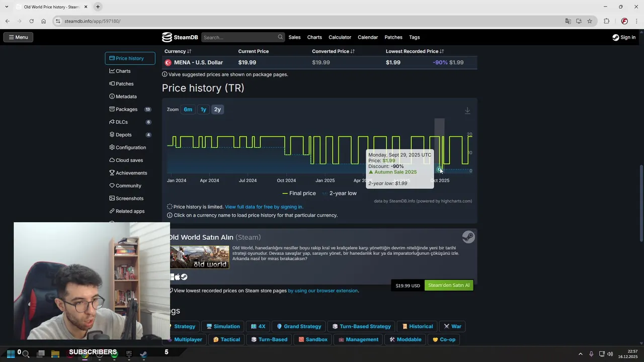Open a new browser tab
Image resolution: width=644 pixels, height=362 pixels.
(x=98, y=7)
